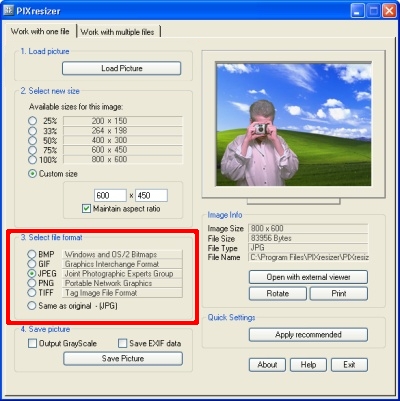Click the Joint Photographic Experts Group text
Image resolution: width=400 pixels, height=401 pixels.
(x=119, y=274)
